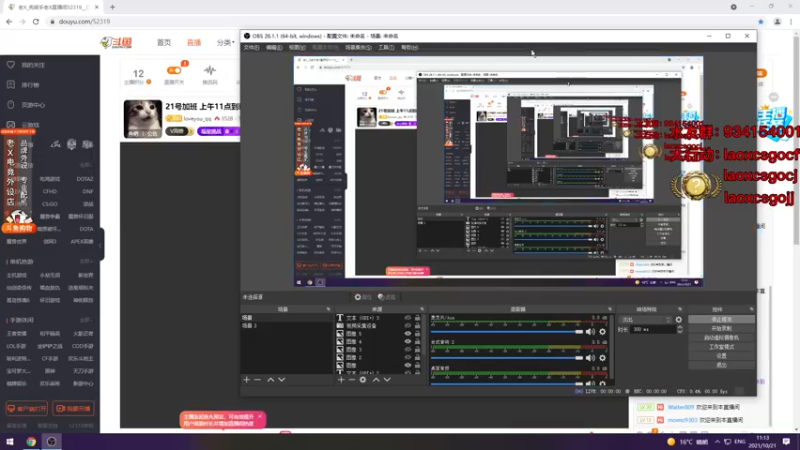Adjust the 台式音响 2 volume slider

click(x=507, y=358)
